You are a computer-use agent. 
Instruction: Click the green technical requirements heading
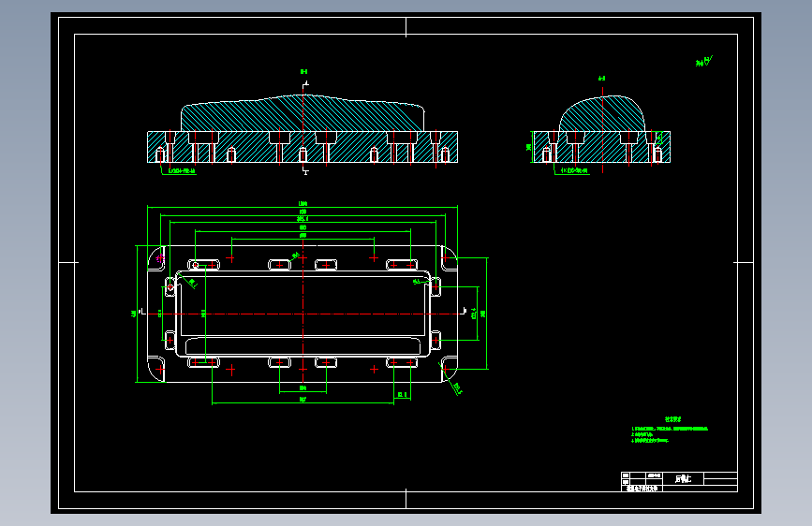[x=672, y=419]
